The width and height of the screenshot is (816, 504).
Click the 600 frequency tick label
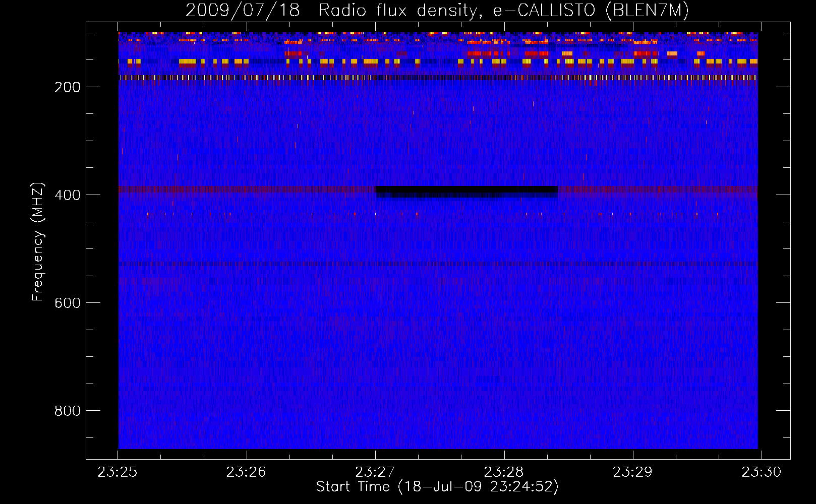68,303
